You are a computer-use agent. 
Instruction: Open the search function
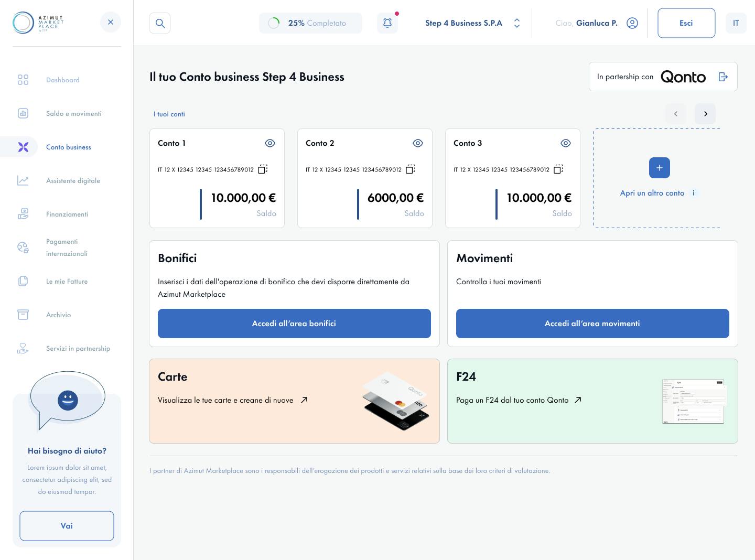click(x=160, y=23)
